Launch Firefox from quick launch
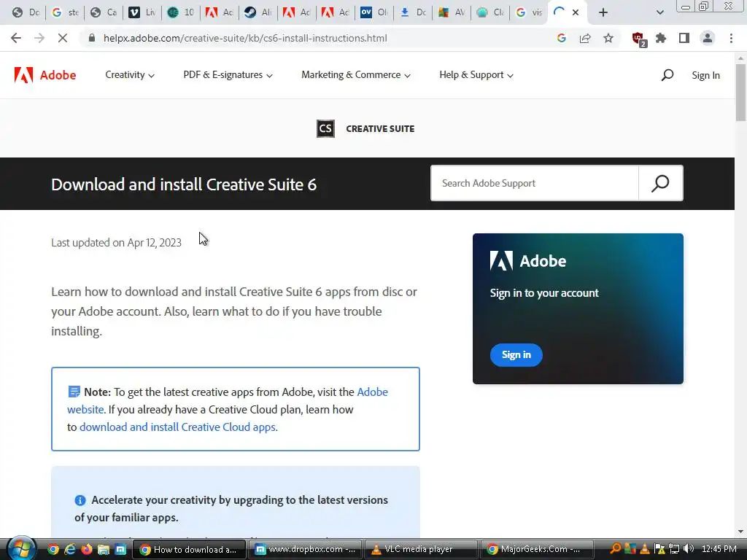747x560 pixels. [x=87, y=550]
